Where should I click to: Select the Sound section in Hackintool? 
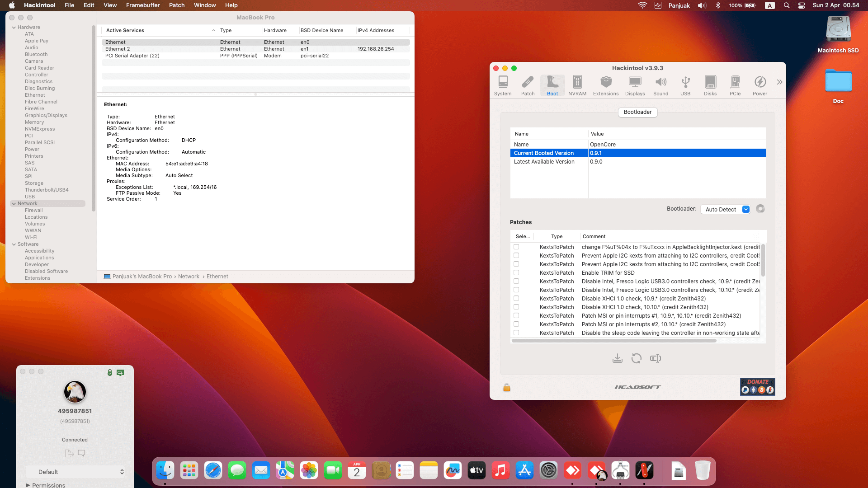pos(660,85)
